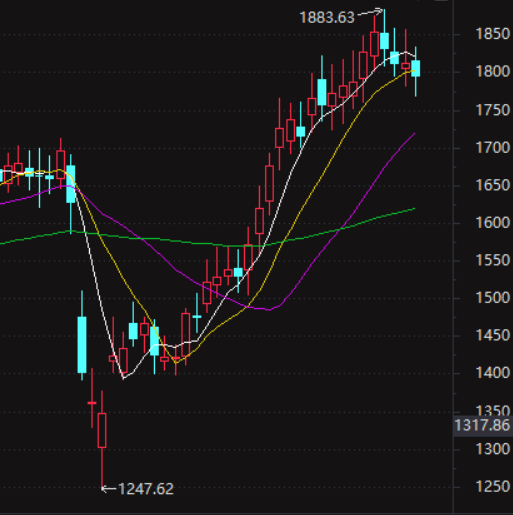Click the 1400 price axis label
513x515 pixels.
point(493,373)
